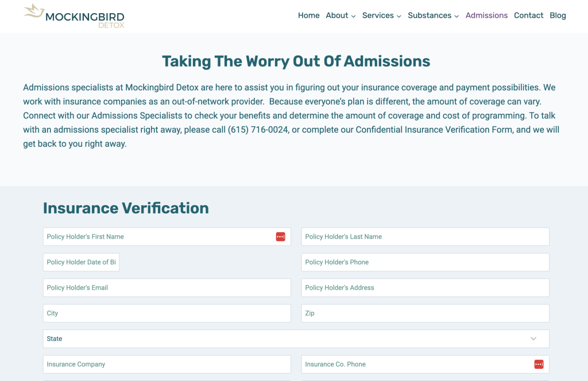This screenshot has height=381, width=588.
Task: Click the Policy Holder's First Name field
Action: pyautogui.click(x=155, y=237)
